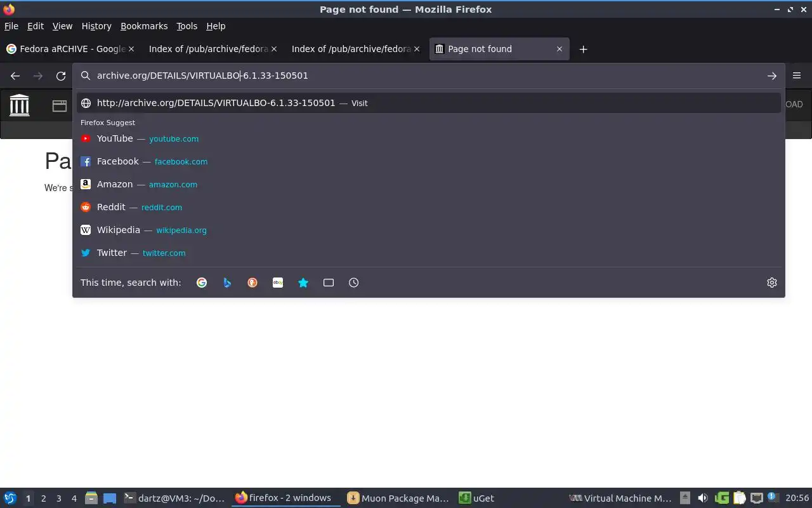Search this time with Google
Viewport: 812px width, 508px height.
(202, 283)
